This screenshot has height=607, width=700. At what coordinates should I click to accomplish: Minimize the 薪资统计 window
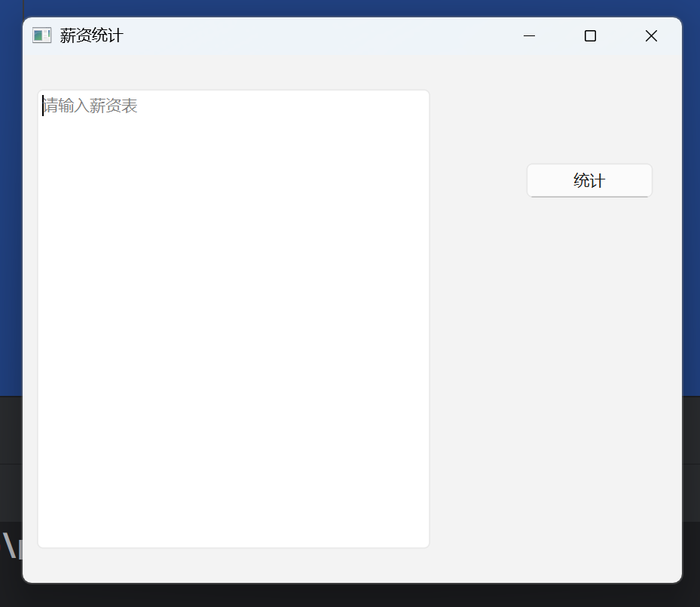pyautogui.click(x=529, y=35)
